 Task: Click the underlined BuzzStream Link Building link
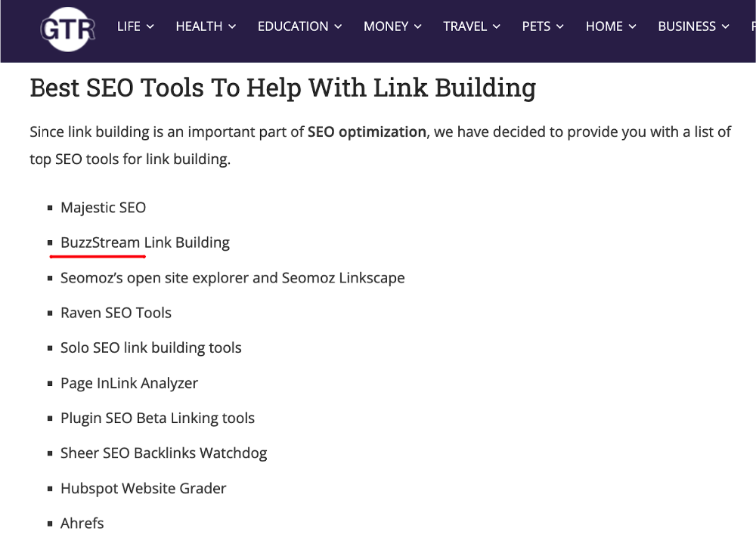144,243
